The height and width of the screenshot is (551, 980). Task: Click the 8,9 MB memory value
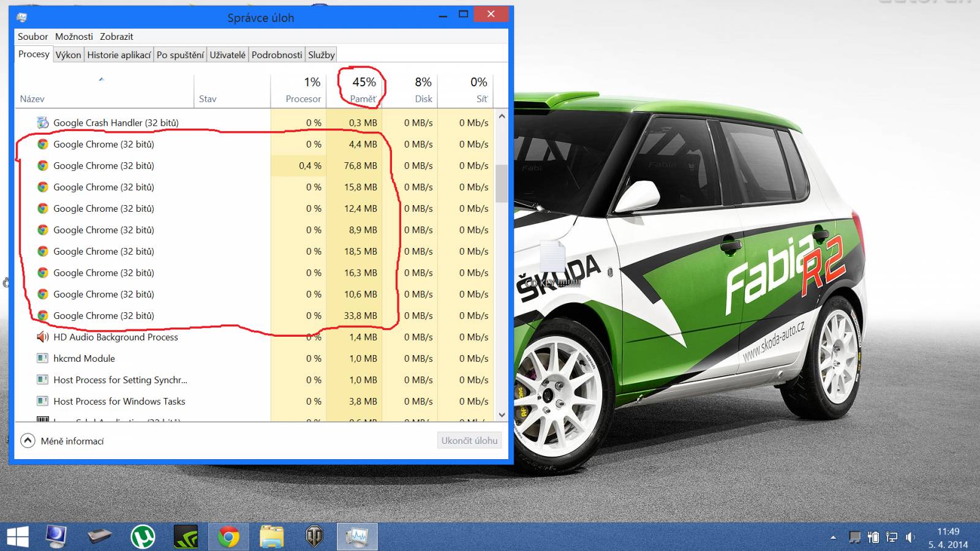[363, 230]
